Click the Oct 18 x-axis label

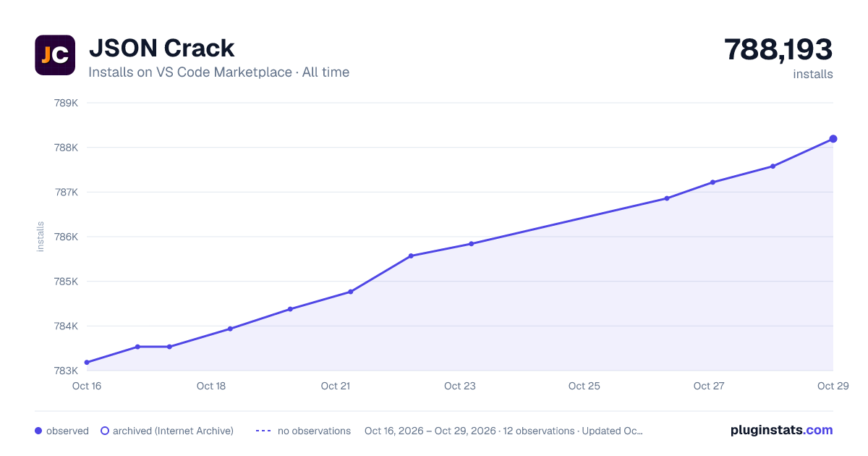211,386
